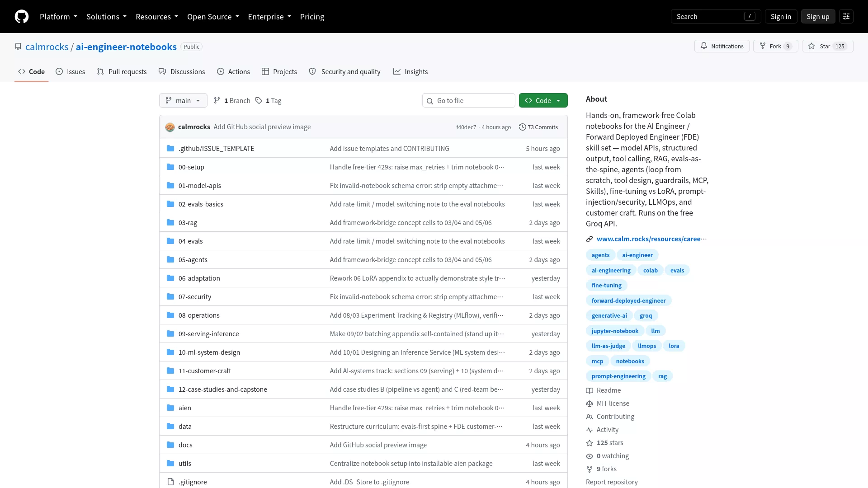The width and height of the screenshot is (868, 488).
Task: Open the calmrocks avatar in latest commit
Action: tap(170, 127)
